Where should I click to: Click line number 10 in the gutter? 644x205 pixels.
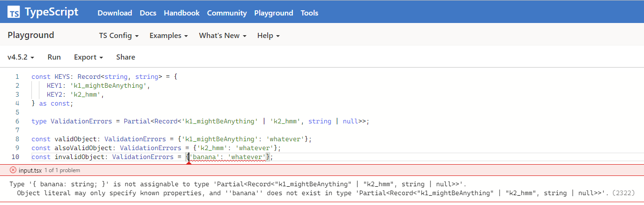[x=15, y=157]
